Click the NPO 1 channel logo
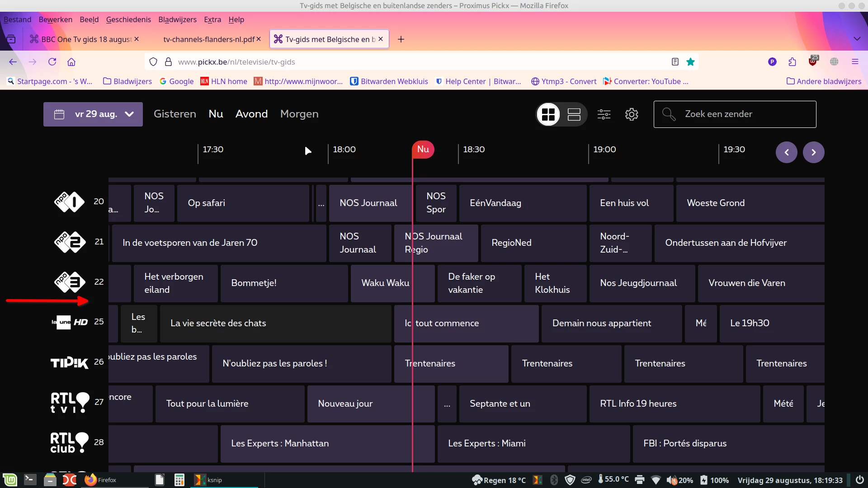 click(x=69, y=202)
